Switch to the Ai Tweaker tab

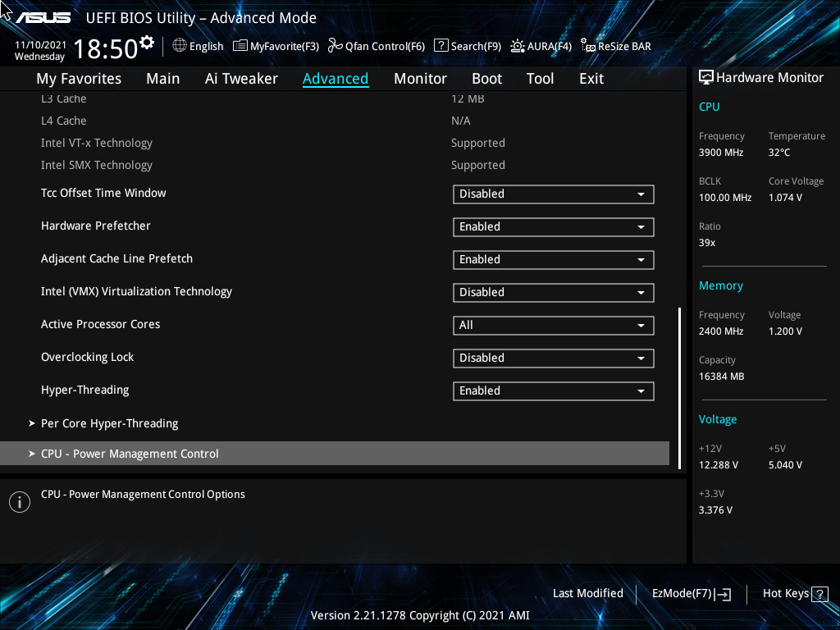click(241, 79)
